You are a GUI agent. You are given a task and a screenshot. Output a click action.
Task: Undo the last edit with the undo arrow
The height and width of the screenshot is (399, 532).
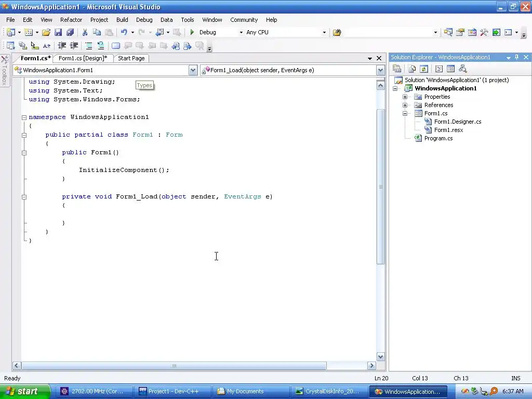click(x=124, y=32)
